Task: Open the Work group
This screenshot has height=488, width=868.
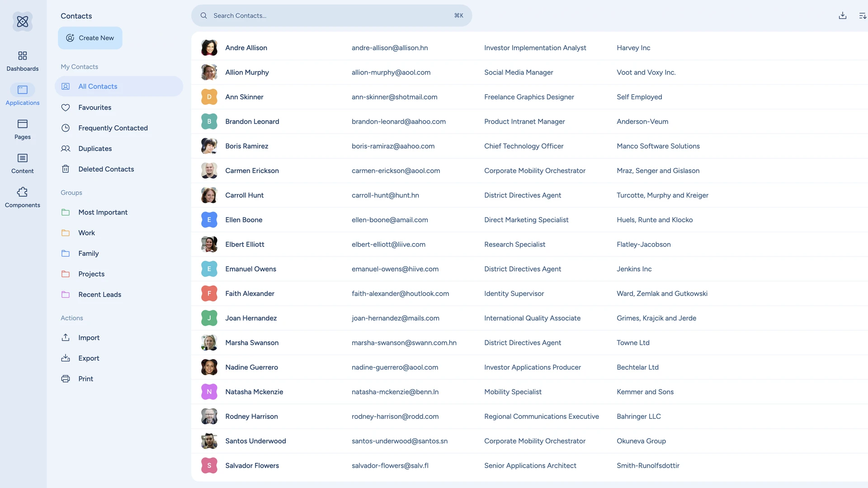Action: (119, 233)
